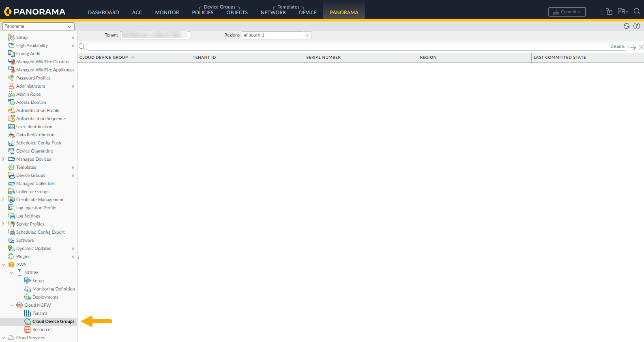Apply filter with the arrow icon
This screenshot has width=644, height=342.
[633, 47]
